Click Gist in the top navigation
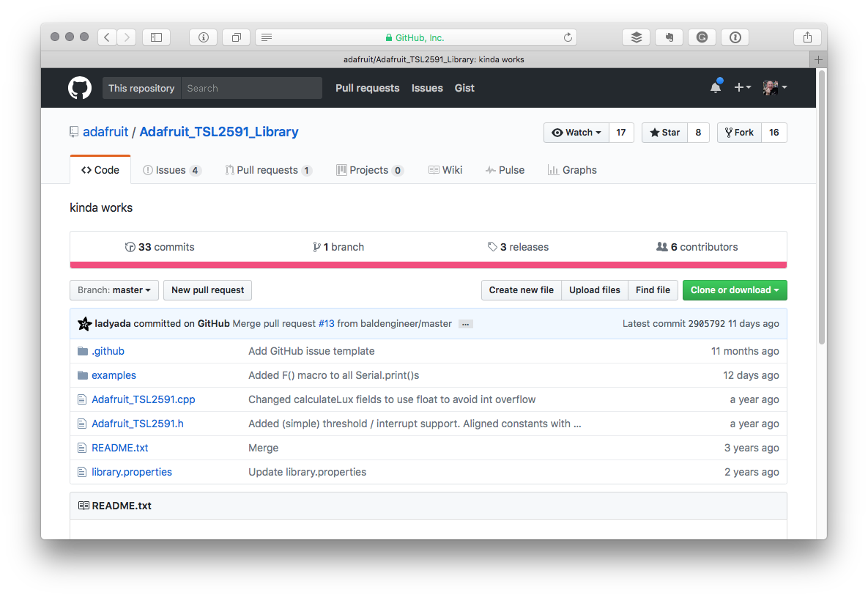 464,88
